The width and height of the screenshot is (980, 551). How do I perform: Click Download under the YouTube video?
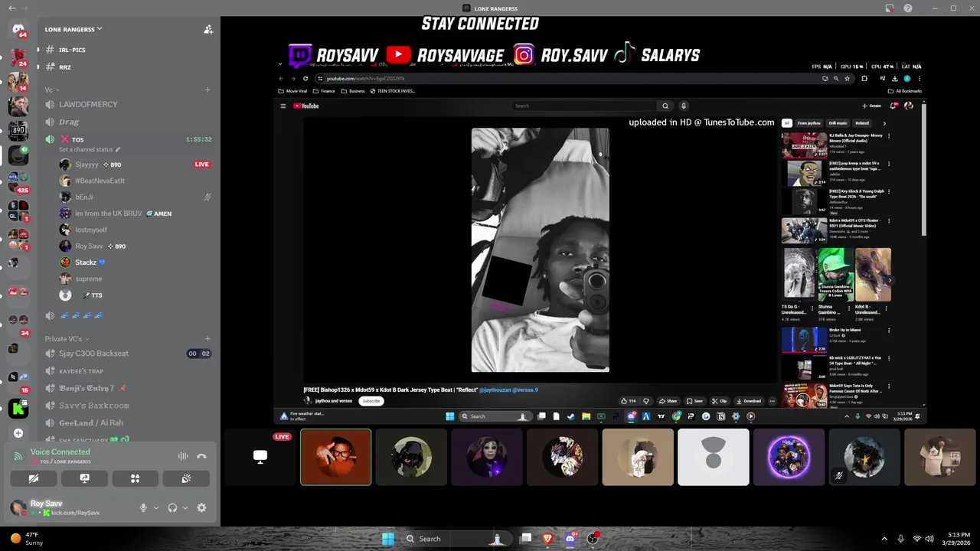[748, 401]
